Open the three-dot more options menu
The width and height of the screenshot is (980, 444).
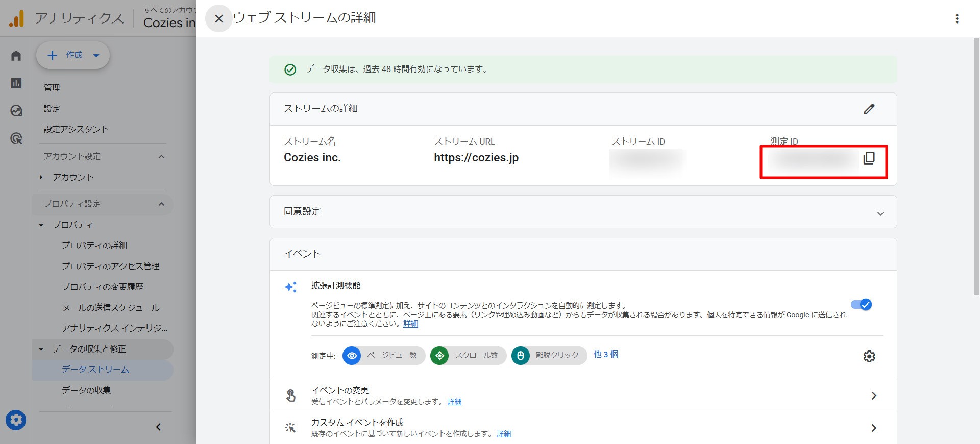coord(957,19)
